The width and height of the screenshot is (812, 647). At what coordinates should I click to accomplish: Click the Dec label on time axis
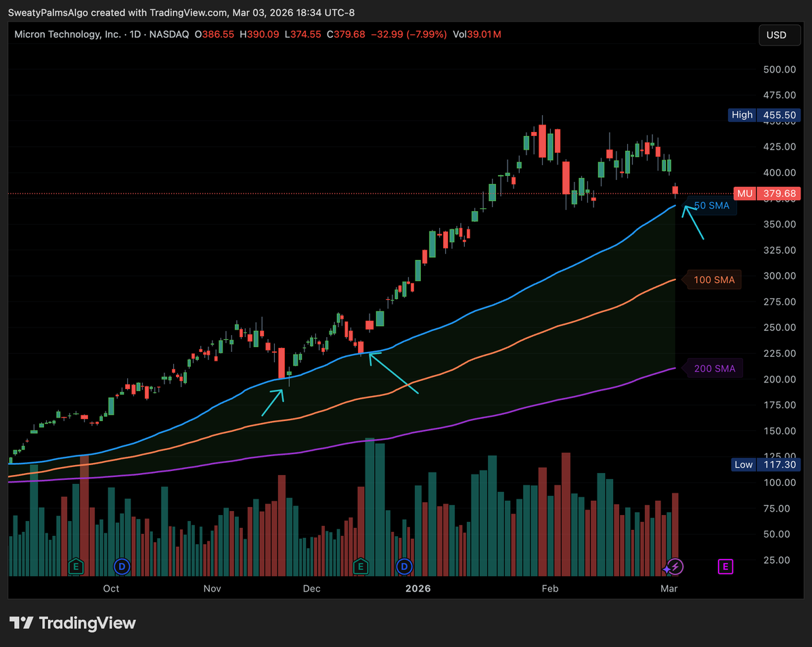point(311,588)
